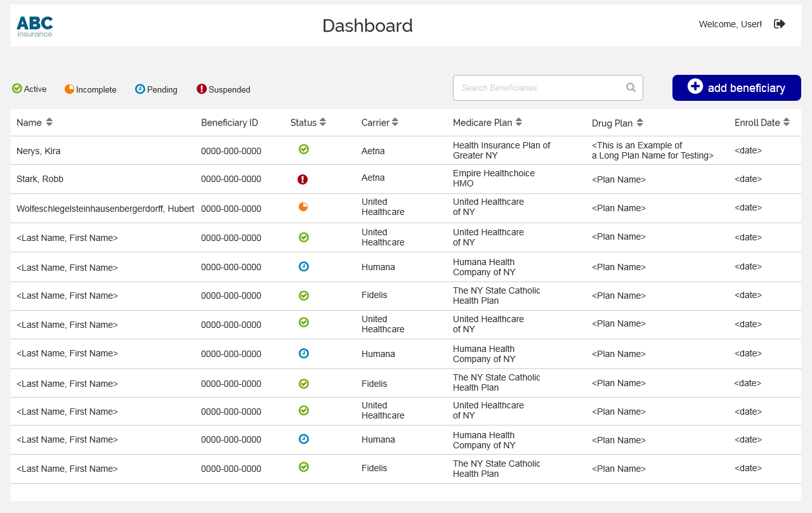Click the red suspended icon for Stark, Robb
This screenshot has height=513, width=812.
point(303,179)
